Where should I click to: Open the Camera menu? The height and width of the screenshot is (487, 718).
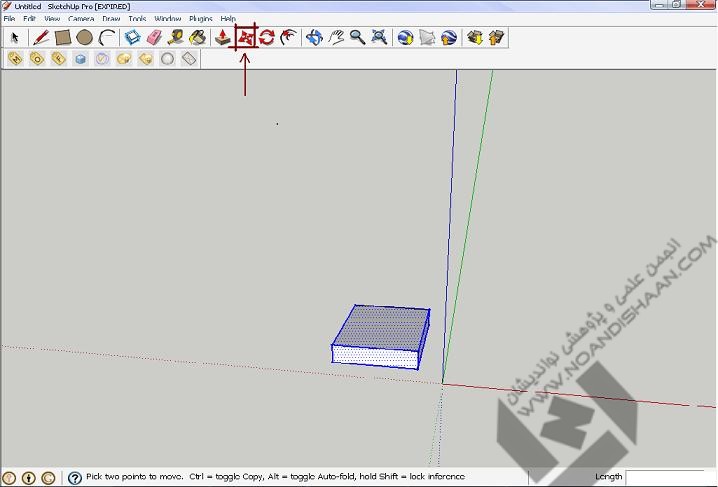point(81,19)
